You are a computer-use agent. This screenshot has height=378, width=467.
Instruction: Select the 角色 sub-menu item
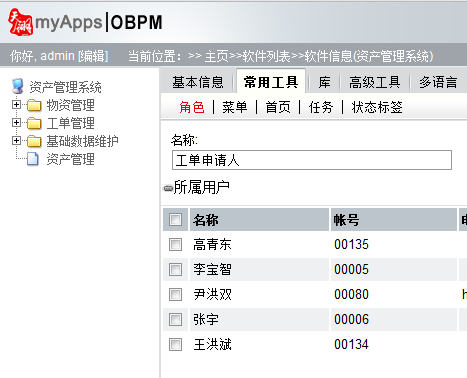(192, 107)
